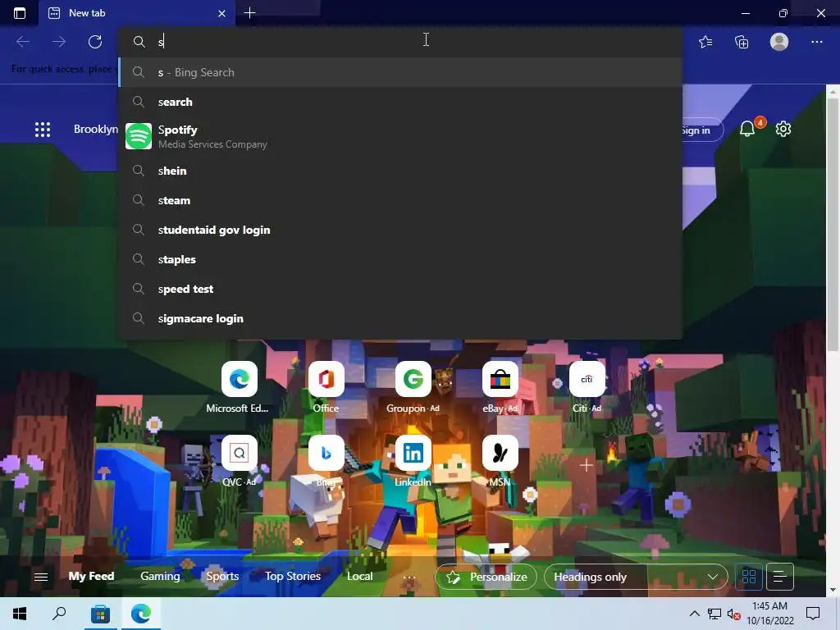The image size is (840, 630).
Task: Open the Brooklyn weather location link
Action: (96, 129)
